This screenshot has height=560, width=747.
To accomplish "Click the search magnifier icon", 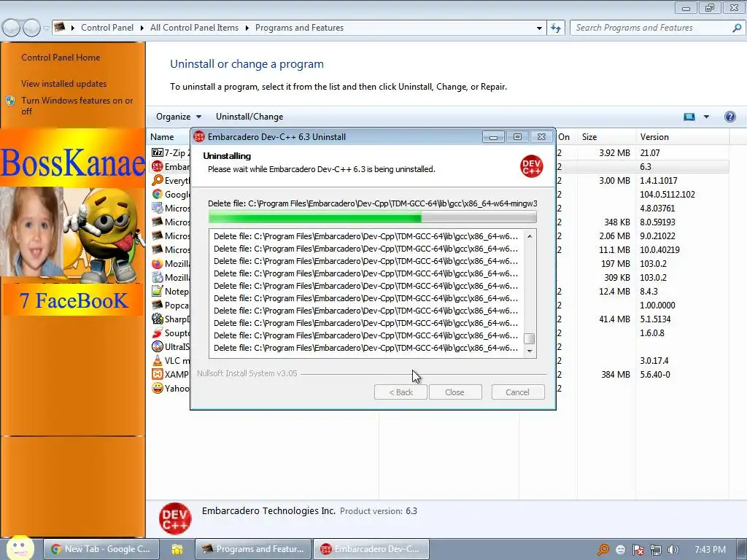I will (x=737, y=28).
